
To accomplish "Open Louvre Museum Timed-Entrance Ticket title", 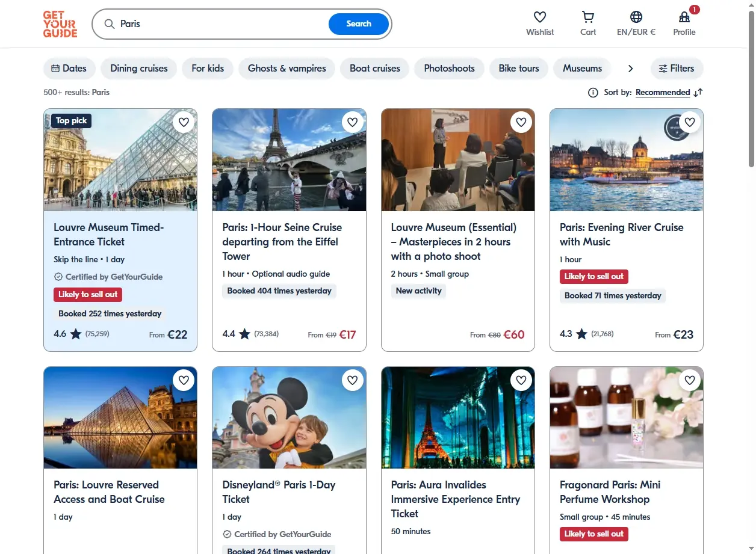I will tap(109, 235).
